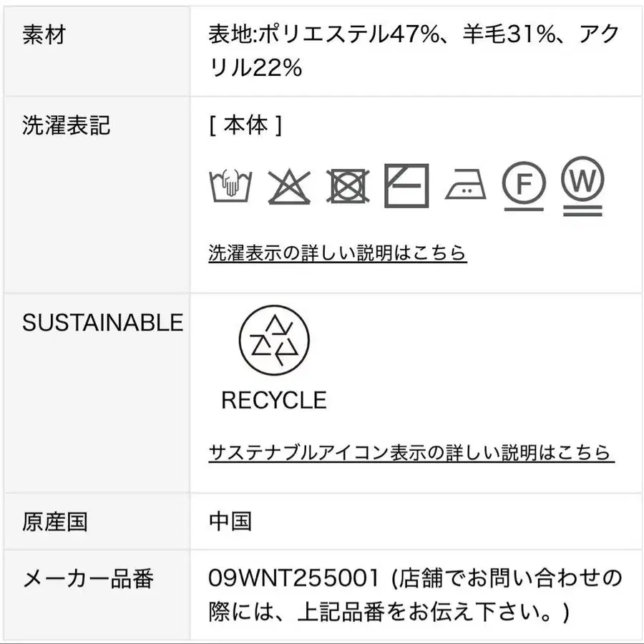
Task: Click the 中国 country value
Action: coord(230,521)
